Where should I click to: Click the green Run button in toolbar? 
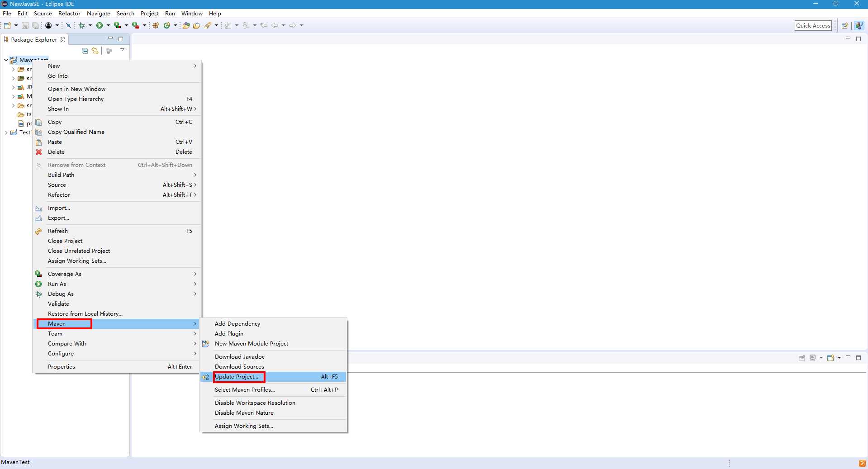pos(100,25)
